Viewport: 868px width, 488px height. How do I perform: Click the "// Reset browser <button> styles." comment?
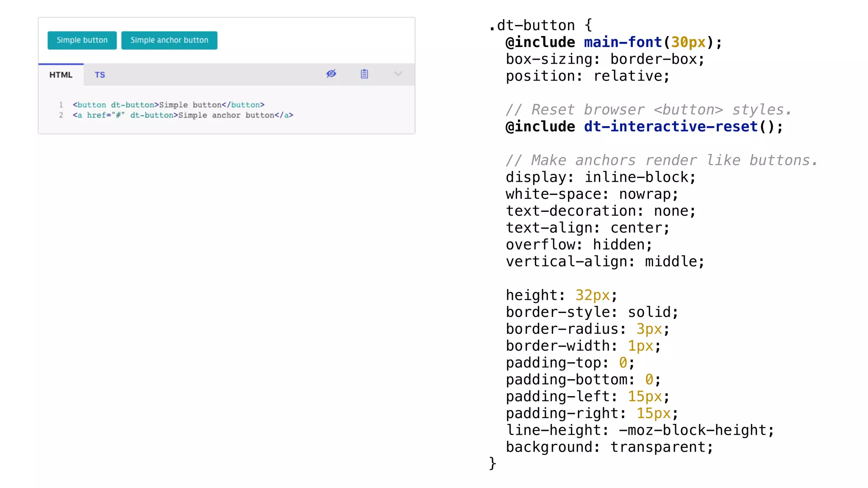648,110
